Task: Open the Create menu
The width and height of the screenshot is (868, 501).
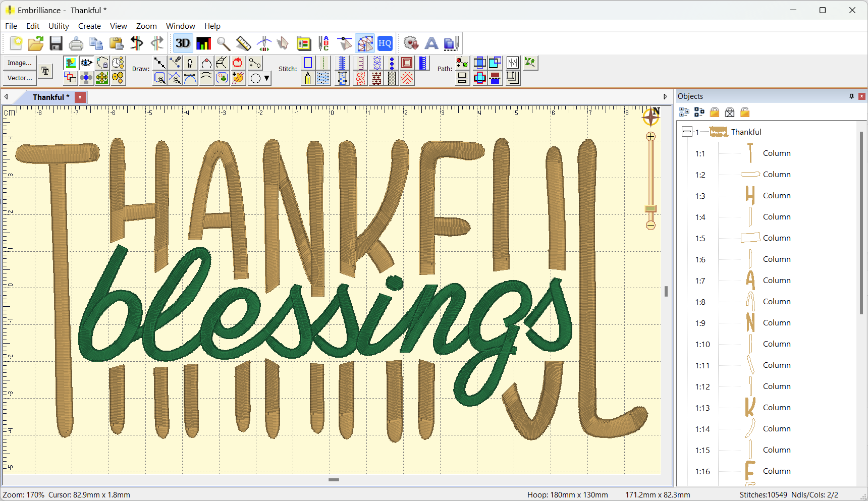Action: click(x=89, y=26)
